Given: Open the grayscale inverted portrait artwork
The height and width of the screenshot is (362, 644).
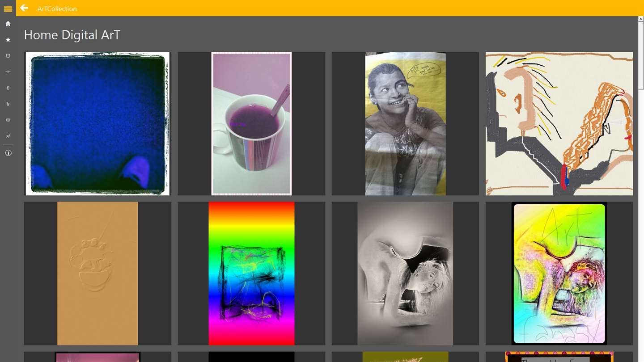Looking at the screenshot, I should tap(405, 274).
